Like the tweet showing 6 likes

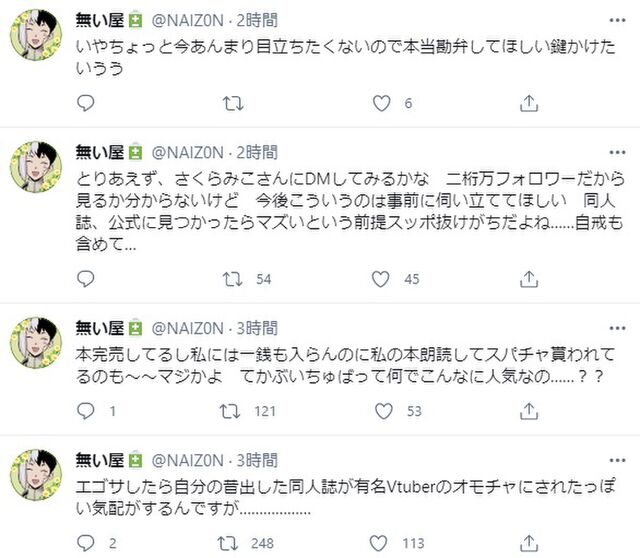click(x=381, y=103)
